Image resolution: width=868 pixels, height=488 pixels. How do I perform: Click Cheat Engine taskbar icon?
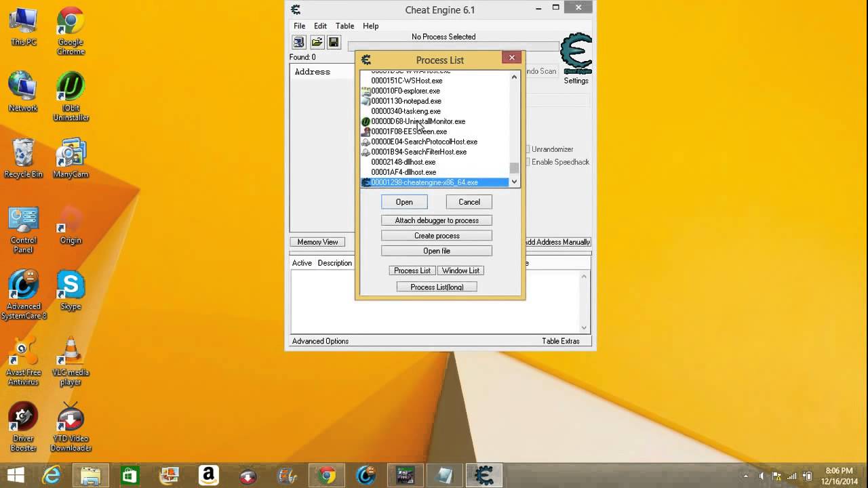click(x=484, y=475)
